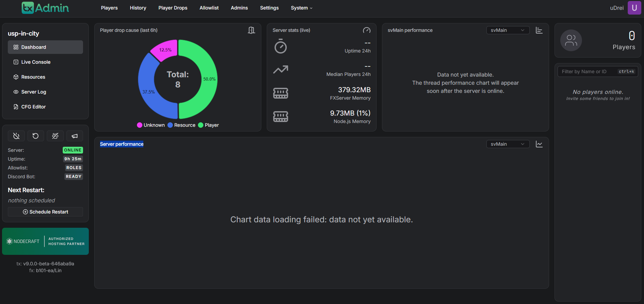Click the median players trend icon

[281, 69]
